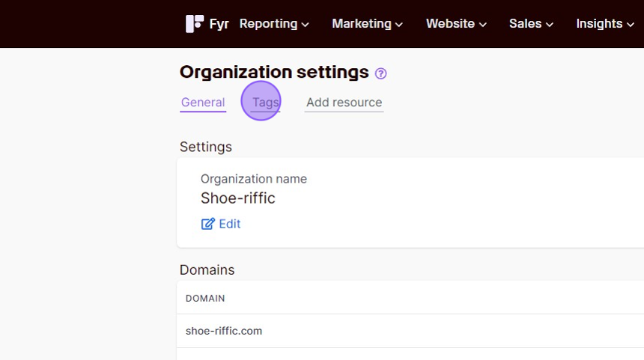Open the Sales menu
Viewport: 644px width, 360px height.
coord(531,24)
